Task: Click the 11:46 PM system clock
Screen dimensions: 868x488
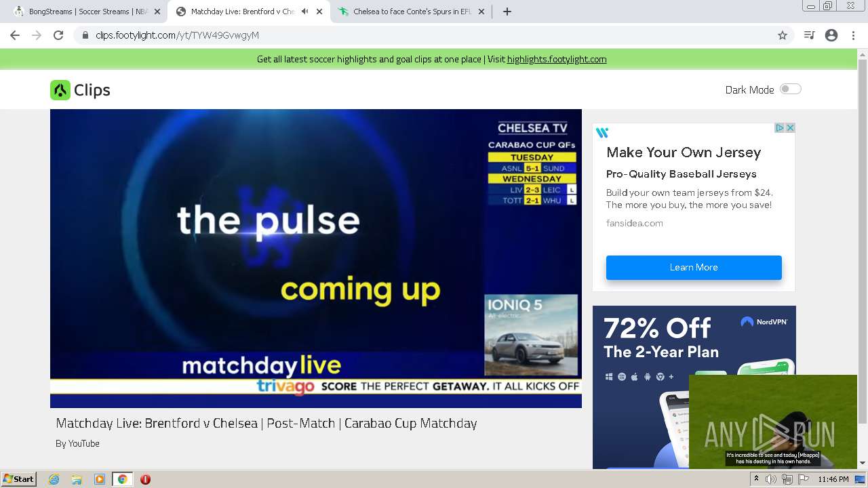Action: click(833, 479)
